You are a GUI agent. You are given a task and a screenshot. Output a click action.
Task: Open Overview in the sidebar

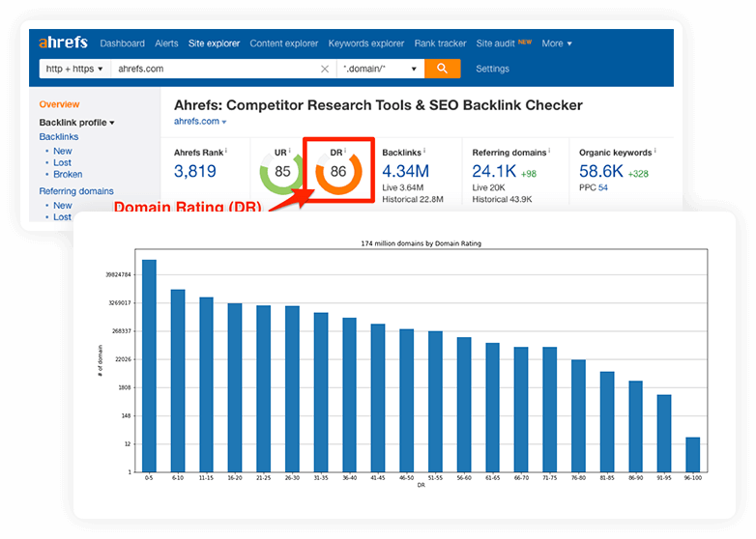tap(59, 104)
